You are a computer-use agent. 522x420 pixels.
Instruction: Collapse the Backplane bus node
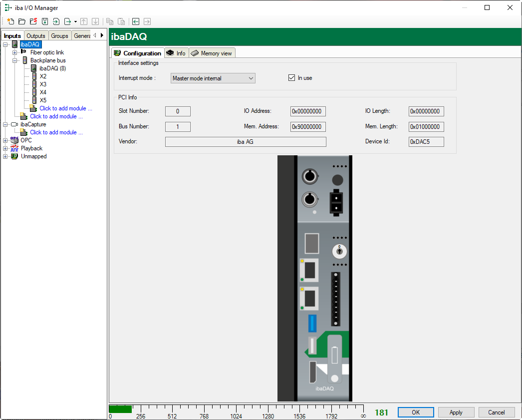pos(15,60)
